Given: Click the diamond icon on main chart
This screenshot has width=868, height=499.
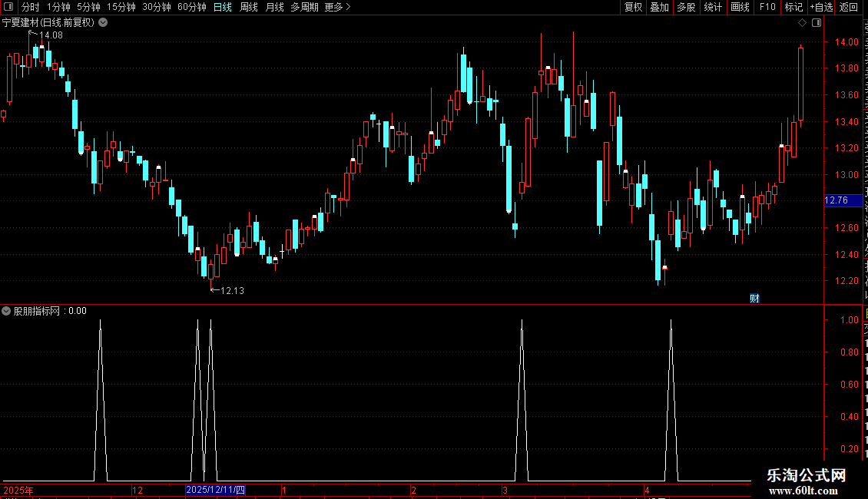Looking at the screenshot, I should [x=802, y=23].
